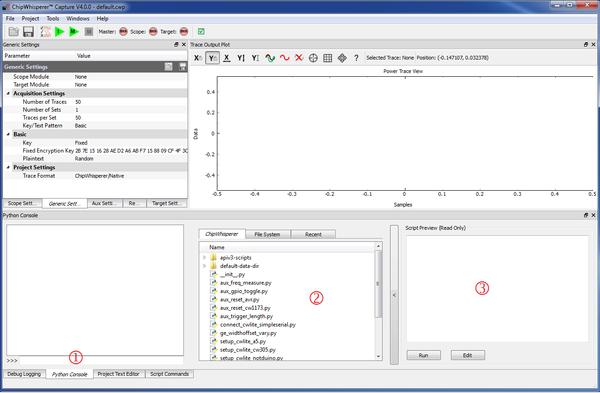Click the Name column header

[287, 248]
